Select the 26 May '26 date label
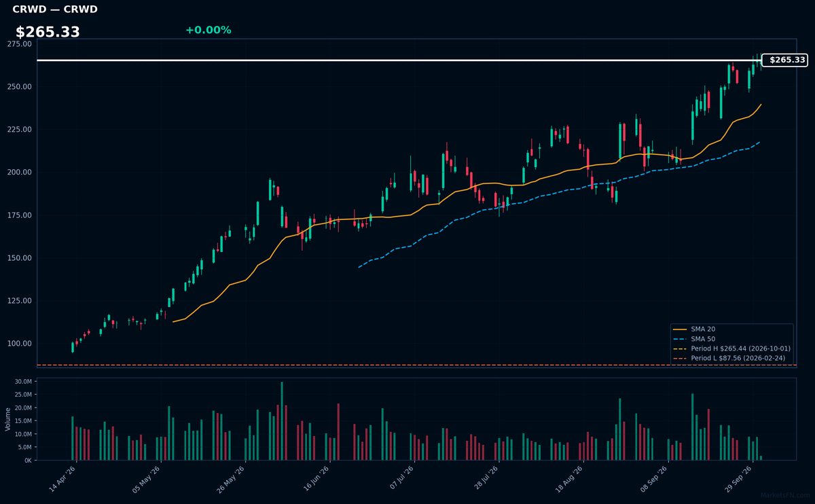 click(232, 479)
